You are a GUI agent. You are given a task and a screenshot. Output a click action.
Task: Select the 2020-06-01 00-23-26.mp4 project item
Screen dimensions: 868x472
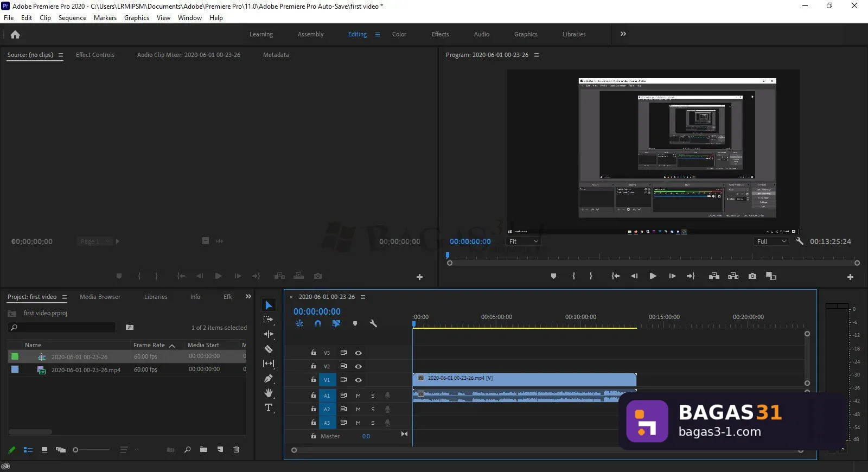(x=86, y=370)
